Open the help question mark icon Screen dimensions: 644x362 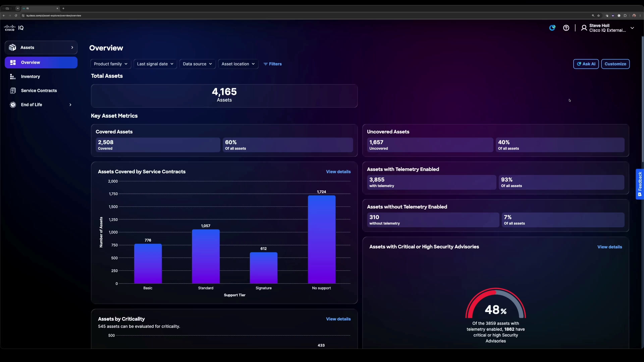[x=566, y=28]
